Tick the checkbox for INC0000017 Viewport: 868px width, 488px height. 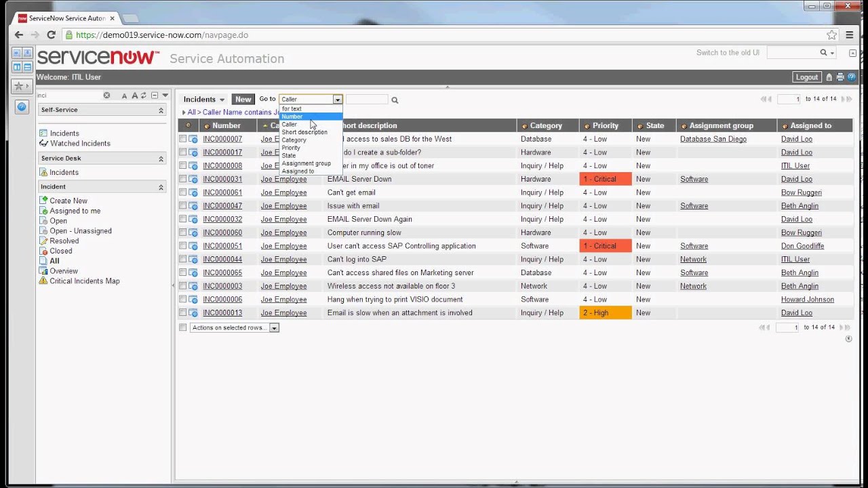point(183,152)
